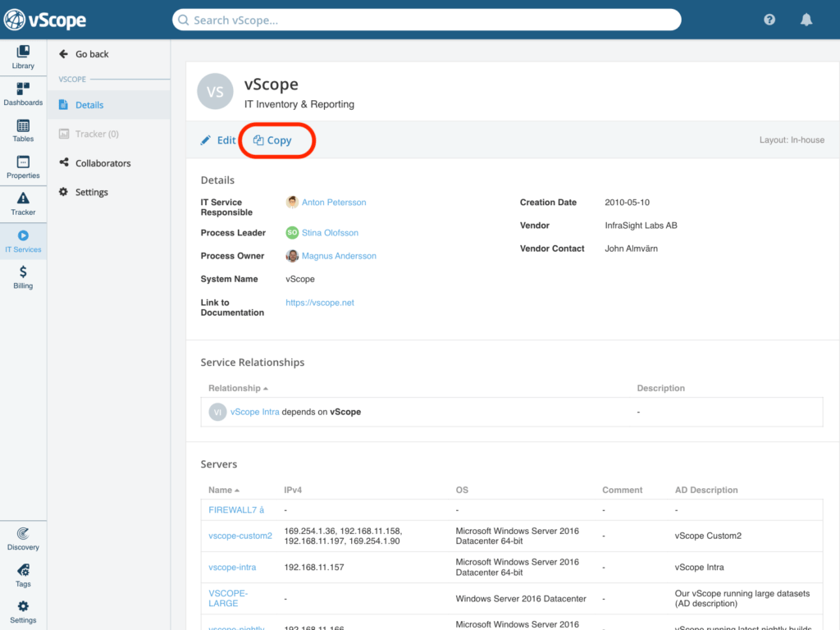
Task: Click Stina Olofsson's SO avatar
Action: pyautogui.click(x=292, y=232)
